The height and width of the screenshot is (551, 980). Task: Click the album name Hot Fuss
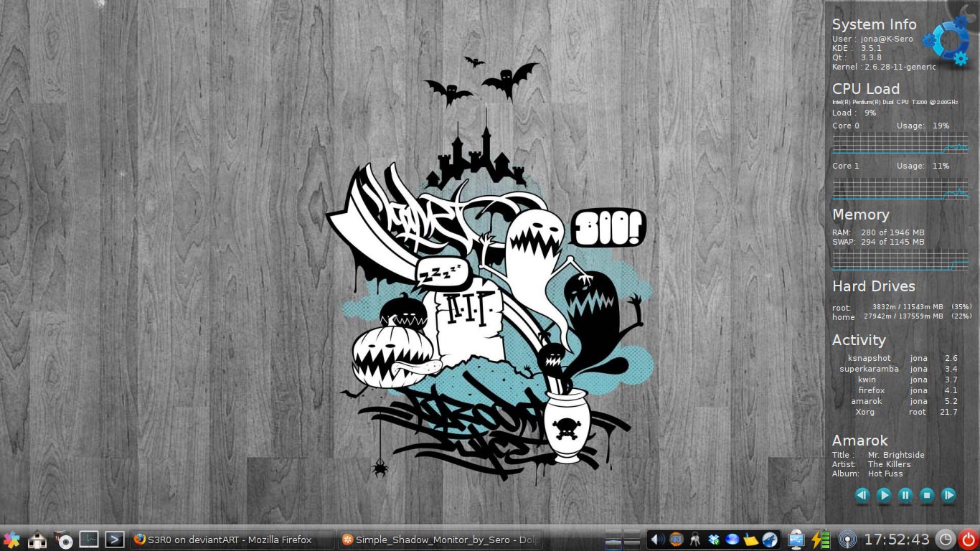[x=885, y=474]
